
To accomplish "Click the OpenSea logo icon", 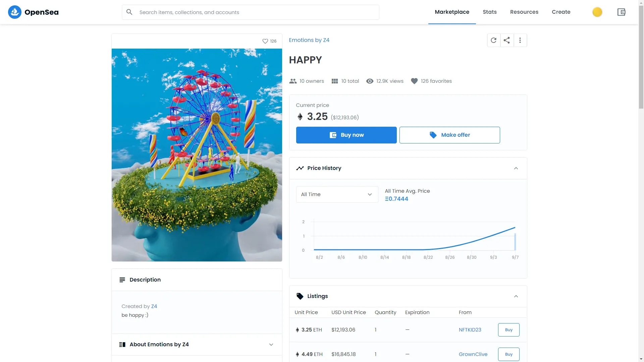I will coord(15,12).
